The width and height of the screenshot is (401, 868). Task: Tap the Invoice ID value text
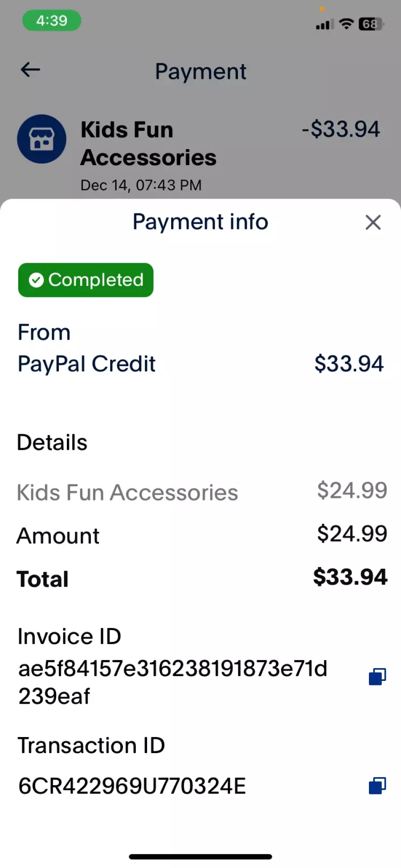[173, 682]
